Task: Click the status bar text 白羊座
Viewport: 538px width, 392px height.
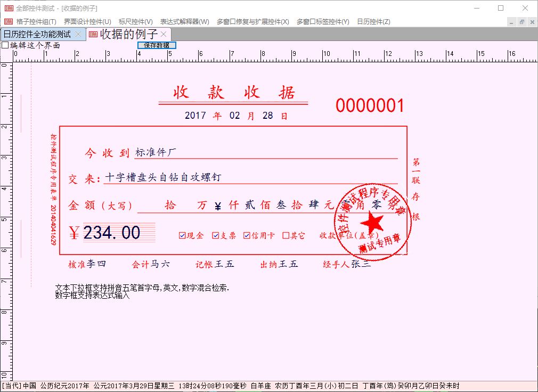Action: tap(260, 386)
